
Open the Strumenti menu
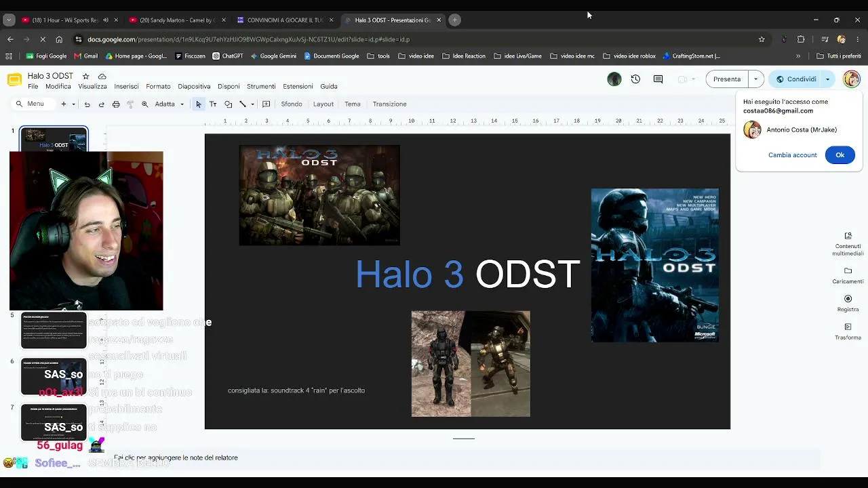[x=261, y=87]
